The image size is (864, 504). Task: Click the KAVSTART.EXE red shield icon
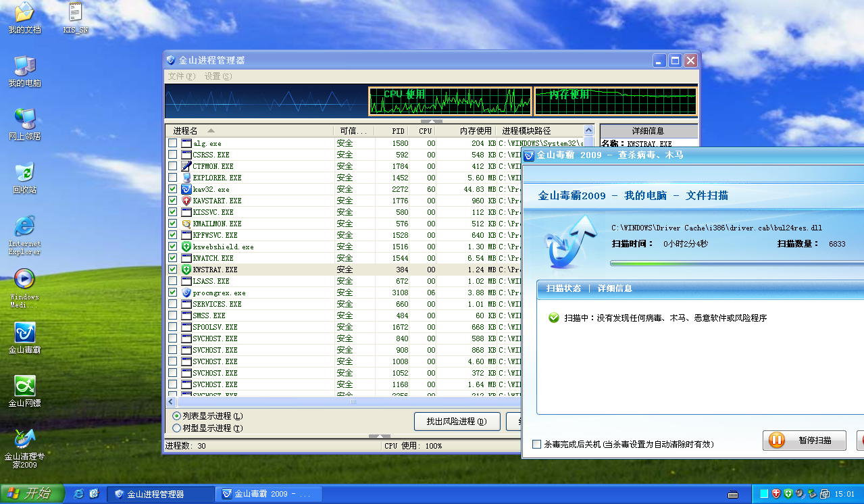click(x=186, y=201)
